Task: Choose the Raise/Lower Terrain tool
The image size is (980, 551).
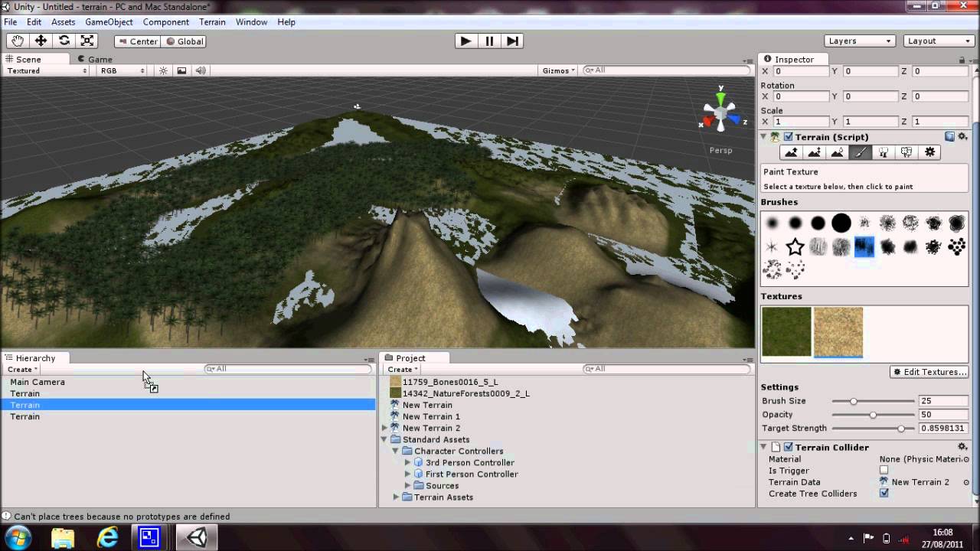Action: [x=792, y=152]
